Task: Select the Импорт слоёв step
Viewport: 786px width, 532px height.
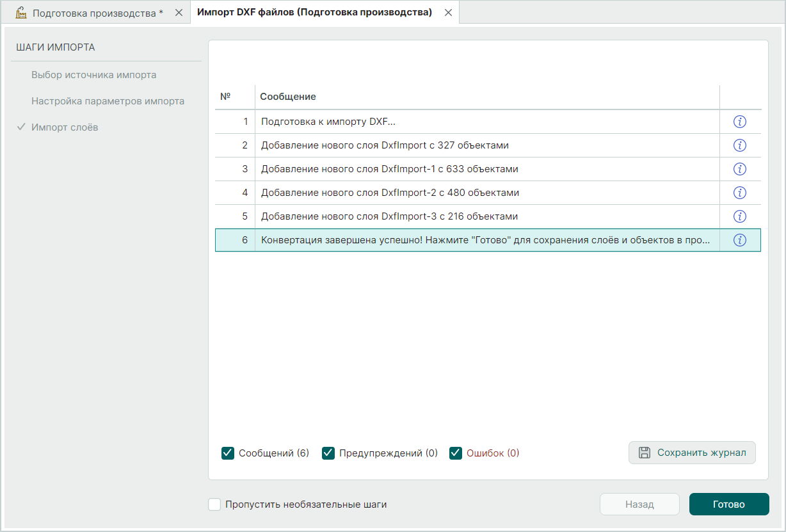Action: tap(65, 127)
